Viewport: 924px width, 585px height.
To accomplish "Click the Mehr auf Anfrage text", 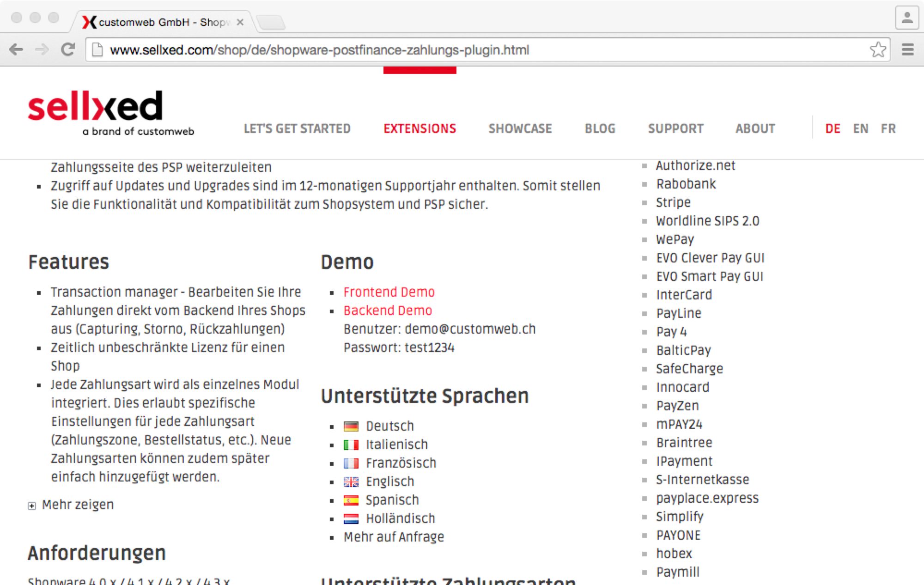I will [x=394, y=537].
